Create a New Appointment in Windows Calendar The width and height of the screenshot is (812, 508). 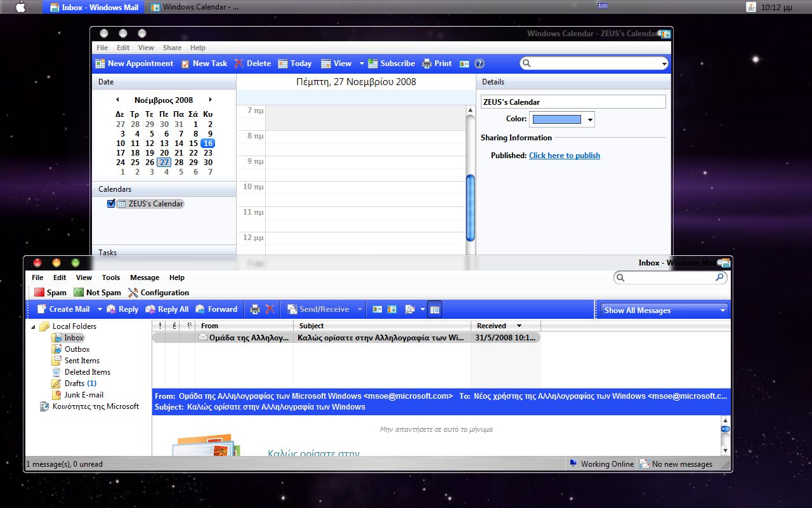(x=134, y=63)
